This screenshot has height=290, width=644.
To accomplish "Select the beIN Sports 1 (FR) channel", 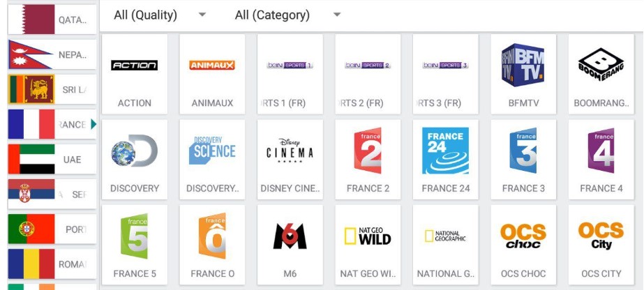I will [x=290, y=74].
